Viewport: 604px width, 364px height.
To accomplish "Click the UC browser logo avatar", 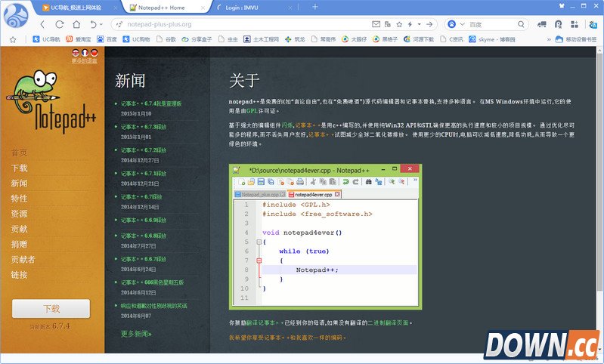I will (15, 15).
